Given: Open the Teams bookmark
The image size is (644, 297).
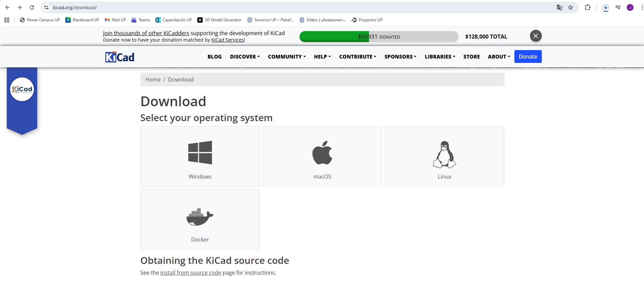Looking at the screenshot, I should (x=141, y=20).
